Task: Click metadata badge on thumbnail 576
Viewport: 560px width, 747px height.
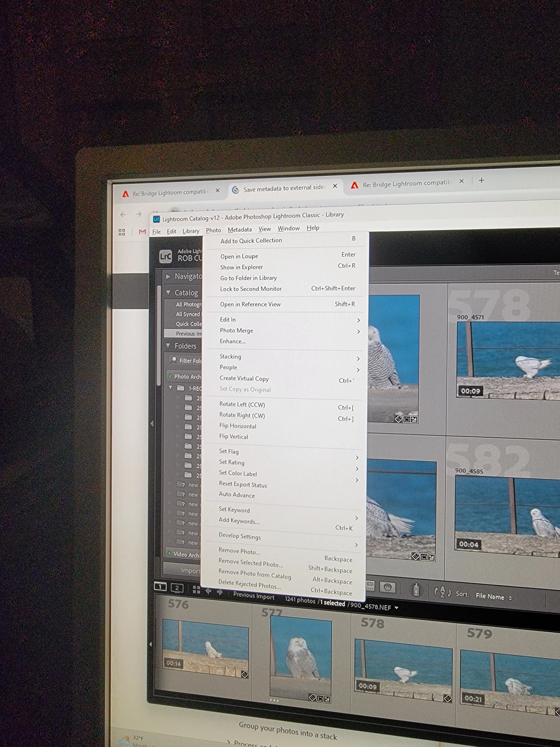Action: pyautogui.click(x=245, y=674)
